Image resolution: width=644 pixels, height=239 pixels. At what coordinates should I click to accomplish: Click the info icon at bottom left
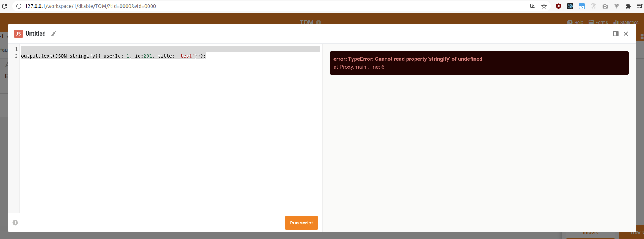[15, 223]
